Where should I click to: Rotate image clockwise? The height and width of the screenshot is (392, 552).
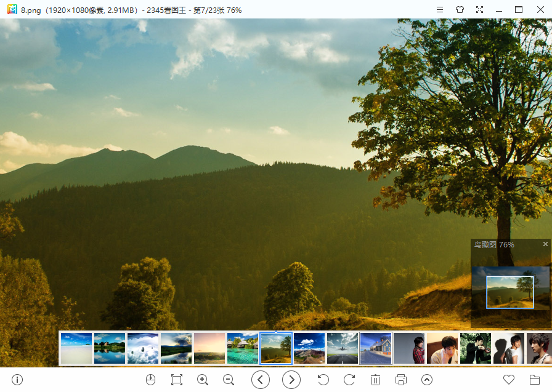click(x=349, y=380)
